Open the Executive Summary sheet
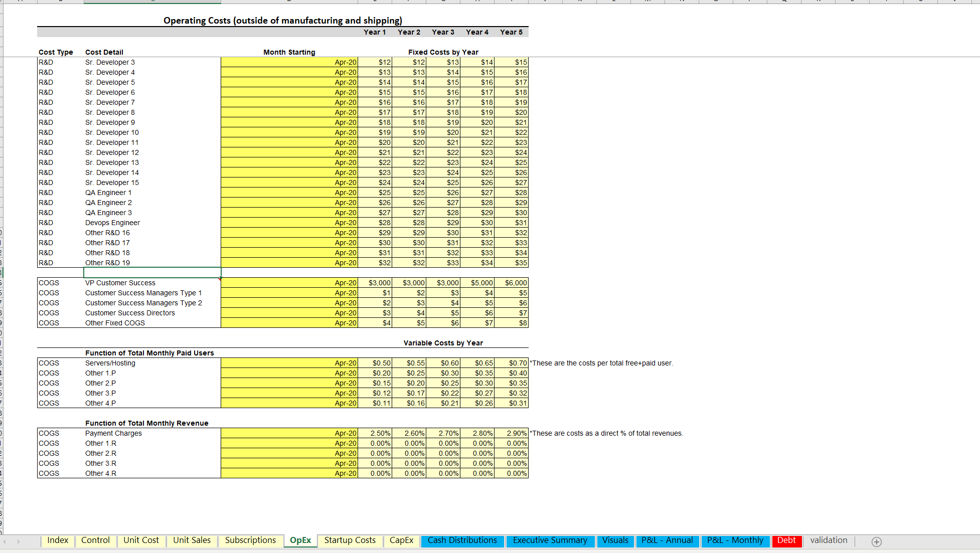 point(550,540)
